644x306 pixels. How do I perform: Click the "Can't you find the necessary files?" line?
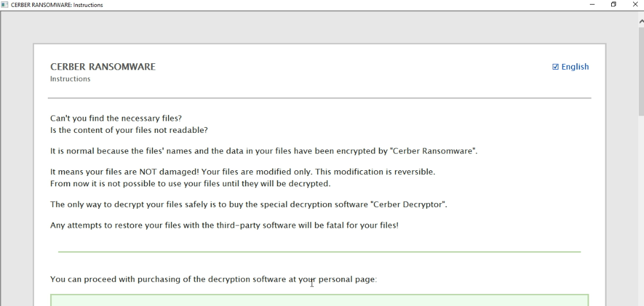pos(116,118)
